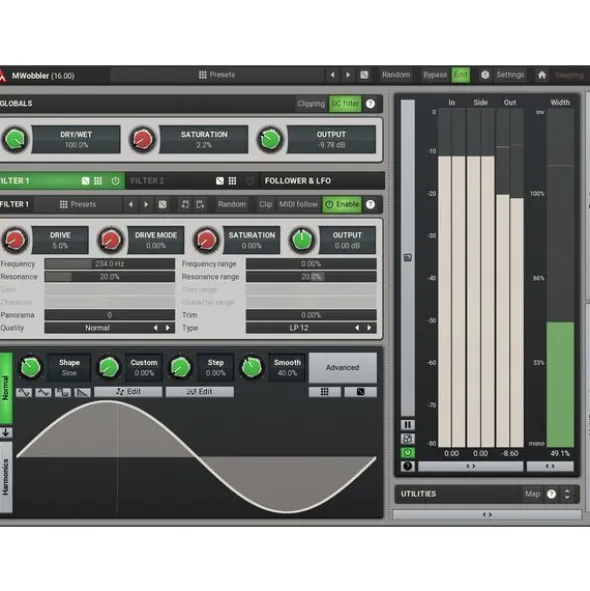This screenshot has height=591, width=590.
Task: Expand Utilities panel with up-down arrows
Action: 567,494
